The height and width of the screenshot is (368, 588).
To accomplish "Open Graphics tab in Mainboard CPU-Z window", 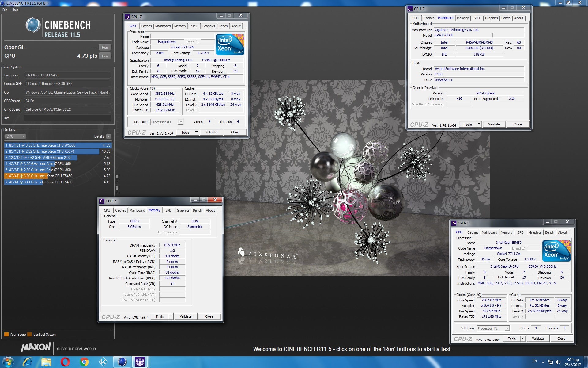I will pyautogui.click(x=491, y=18).
